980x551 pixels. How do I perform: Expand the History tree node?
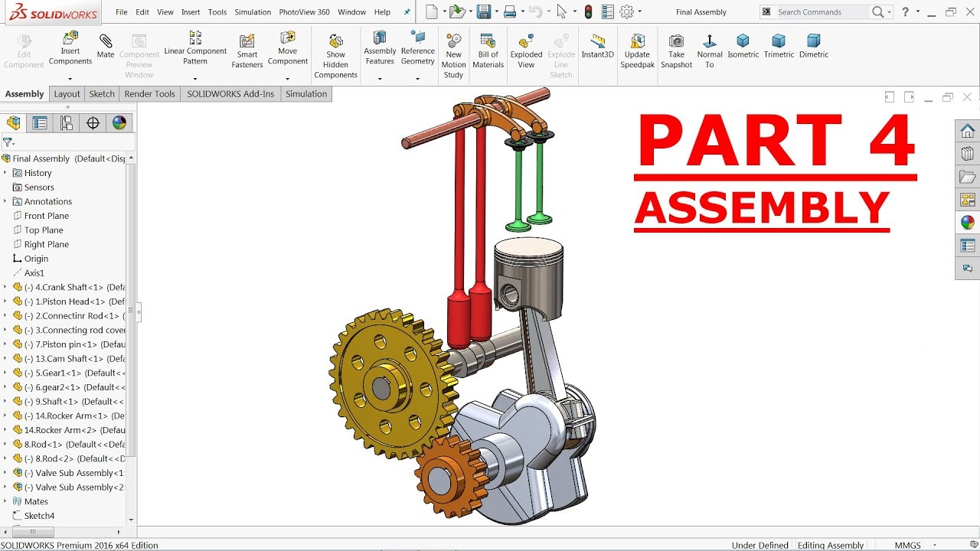click(5, 173)
